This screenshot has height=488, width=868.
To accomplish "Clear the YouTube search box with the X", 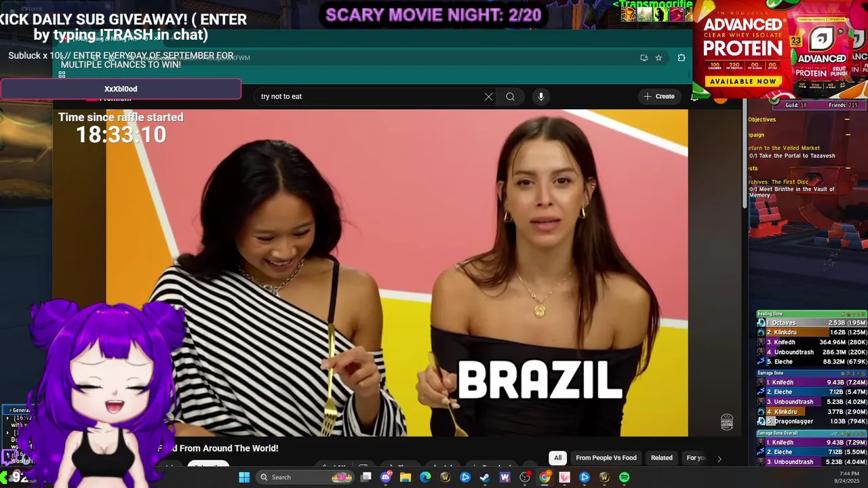I will tap(488, 96).
